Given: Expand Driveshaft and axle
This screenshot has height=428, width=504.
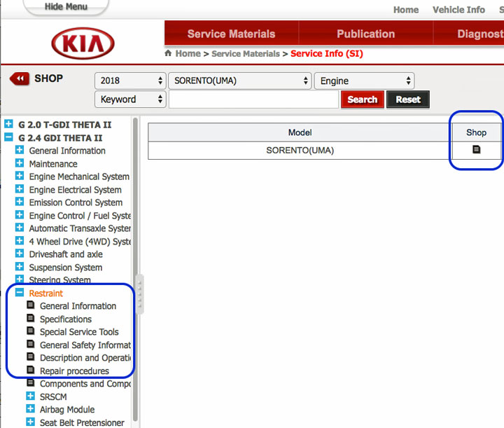Looking at the screenshot, I should (20, 254).
